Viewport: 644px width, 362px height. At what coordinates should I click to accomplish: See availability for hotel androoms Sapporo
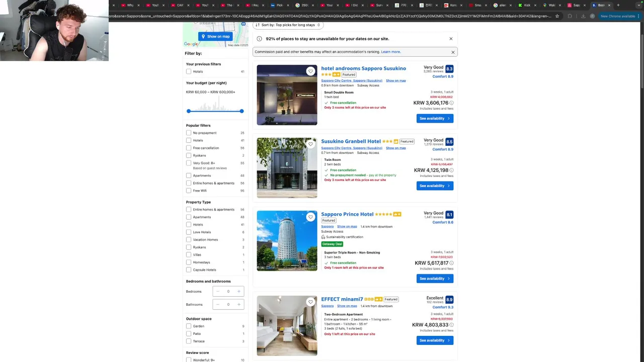[x=435, y=119]
